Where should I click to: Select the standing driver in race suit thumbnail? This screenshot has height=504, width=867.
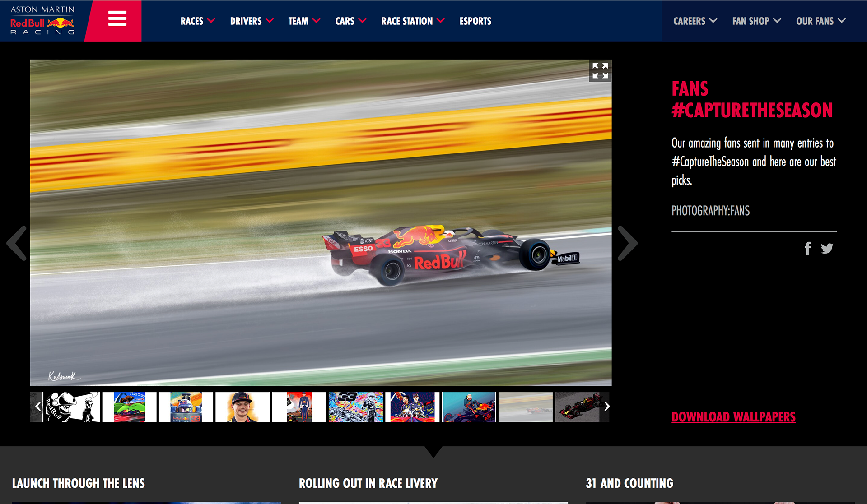coord(299,407)
